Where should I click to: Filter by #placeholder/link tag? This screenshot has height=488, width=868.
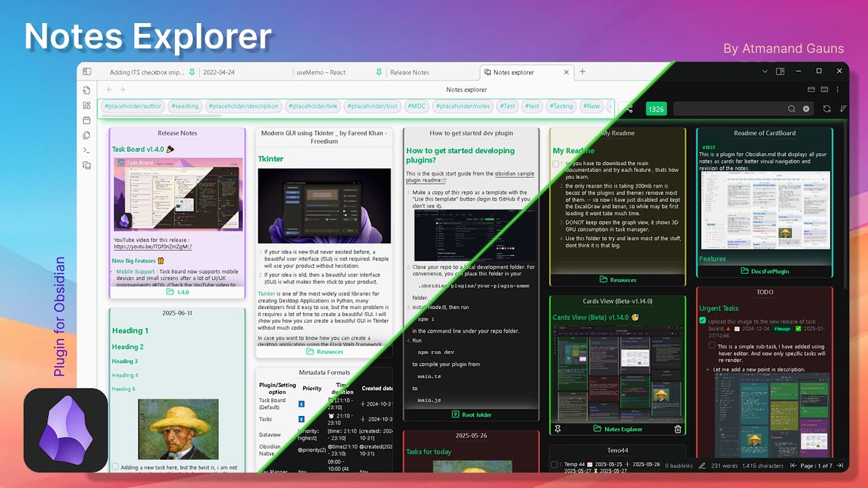[x=313, y=106]
